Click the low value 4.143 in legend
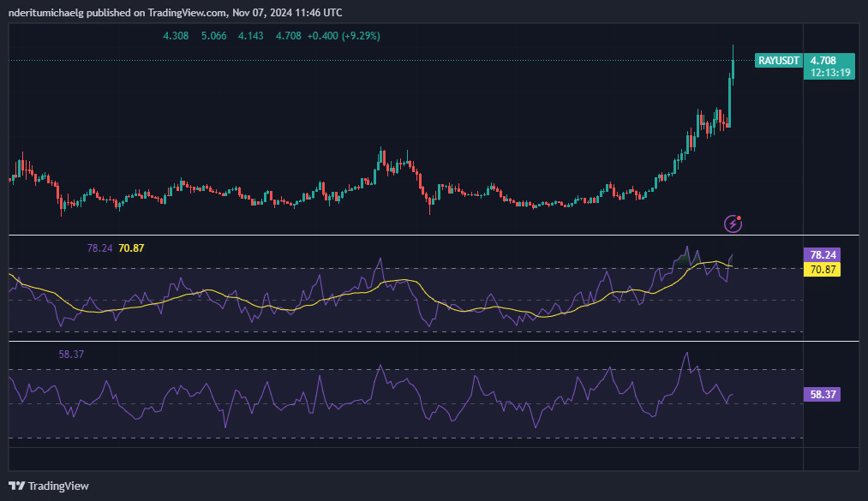Screen dimensions: 868x501 [x=250, y=36]
